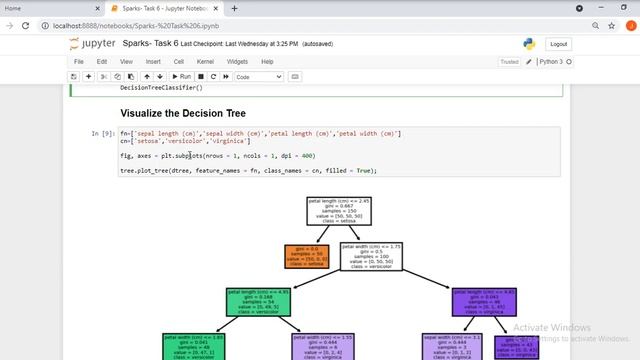Open the cell type Code dropdown
This screenshot has height=360, width=640.
click(259, 77)
